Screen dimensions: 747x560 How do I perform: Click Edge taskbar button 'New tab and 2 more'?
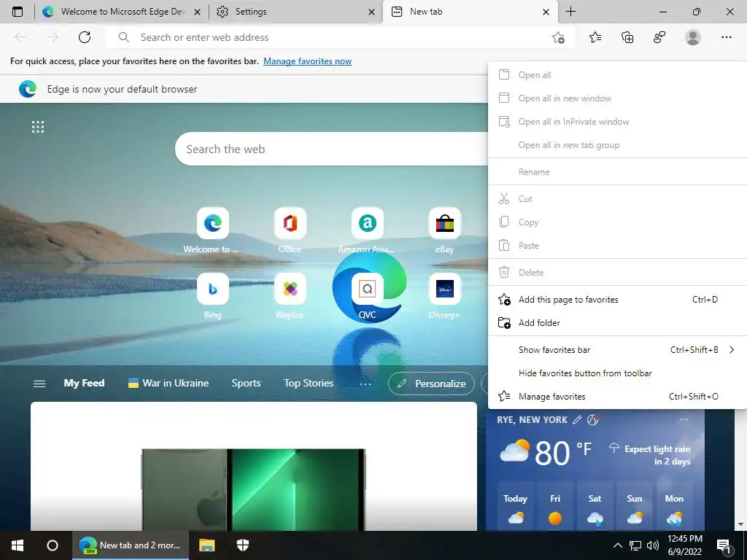click(x=131, y=545)
